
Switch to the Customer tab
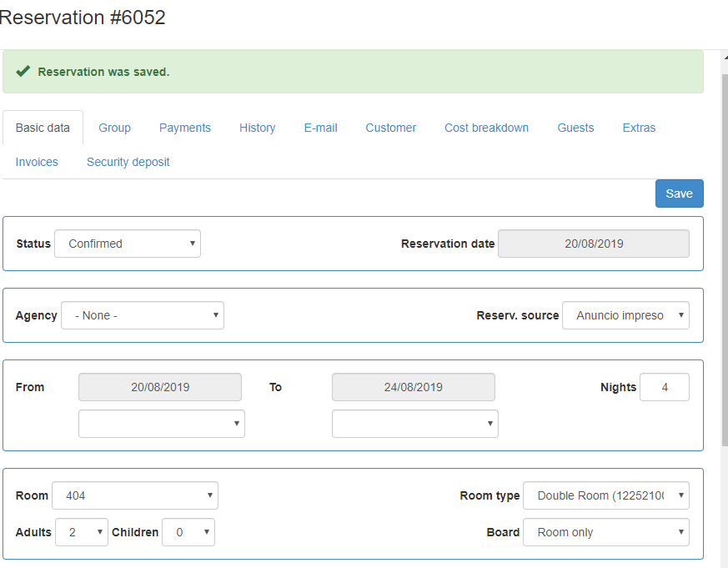pyautogui.click(x=390, y=128)
